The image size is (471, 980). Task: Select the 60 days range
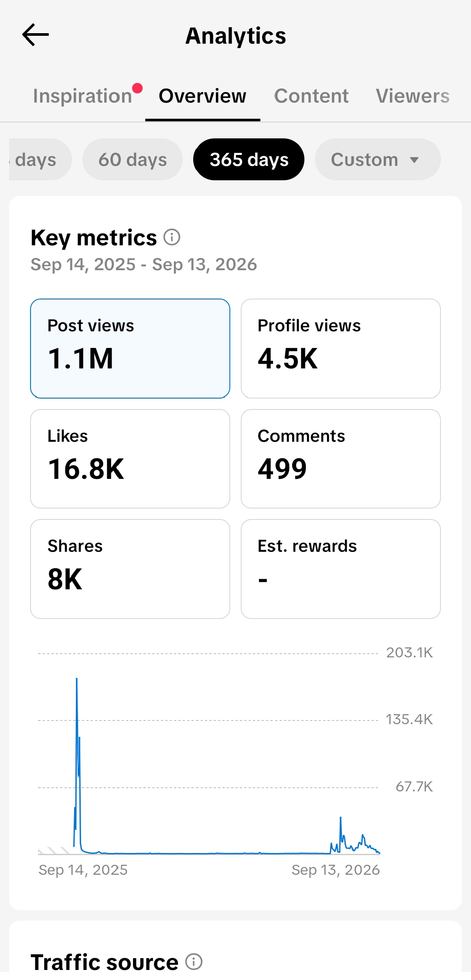[x=133, y=159]
